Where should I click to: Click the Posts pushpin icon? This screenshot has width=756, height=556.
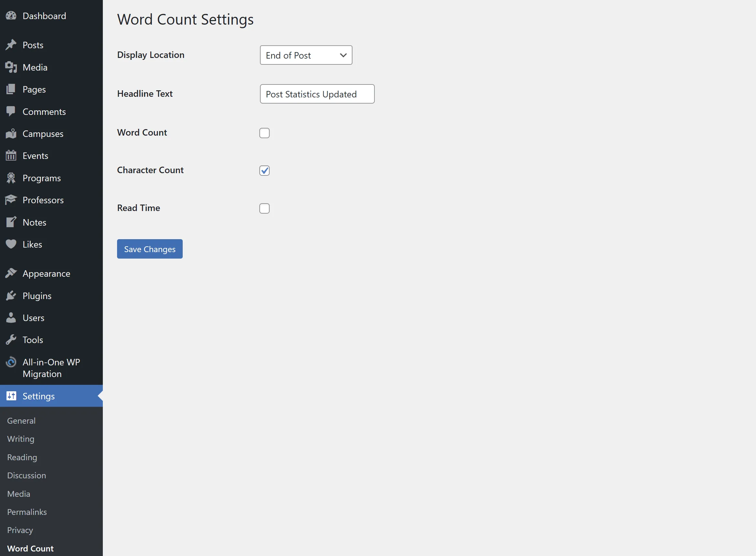tap(11, 45)
